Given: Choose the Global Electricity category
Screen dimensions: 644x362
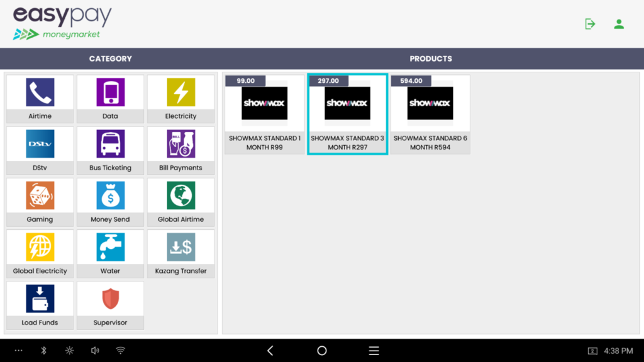Looking at the screenshot, I should (x=40, y=254).
